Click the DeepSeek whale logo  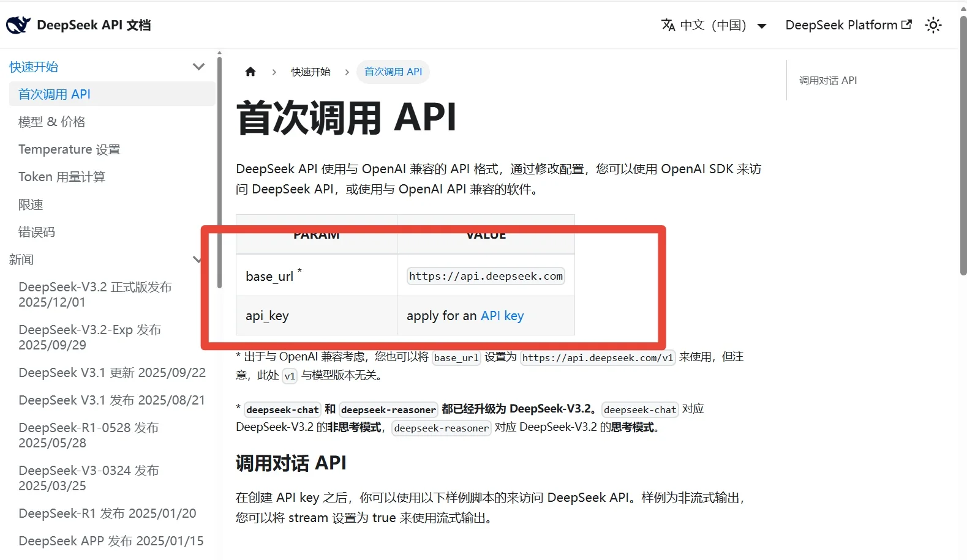point(18,25)
